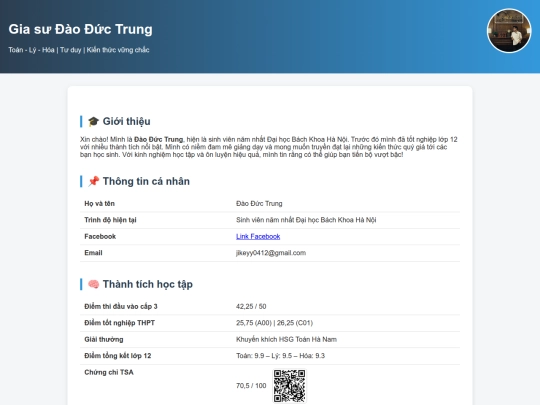The width and height of the screenshot is (540, 405).
Task: Click the Giới thiệu section heading
Action: [x=126, y=121]
